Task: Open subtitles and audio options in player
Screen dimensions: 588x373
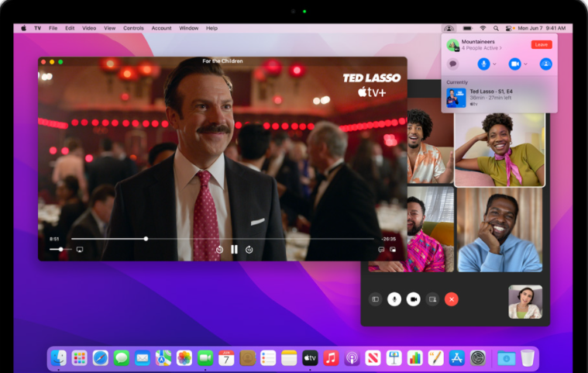Action: pos(381,250)
